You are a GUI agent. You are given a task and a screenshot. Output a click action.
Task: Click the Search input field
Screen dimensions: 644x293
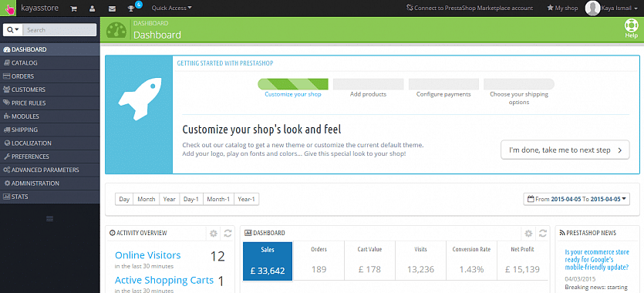click(x=59, y=29)
